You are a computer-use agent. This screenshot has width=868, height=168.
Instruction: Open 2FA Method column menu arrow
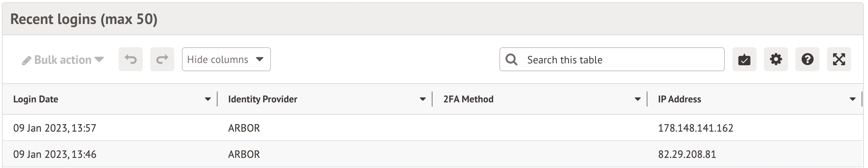coord(637,99)
